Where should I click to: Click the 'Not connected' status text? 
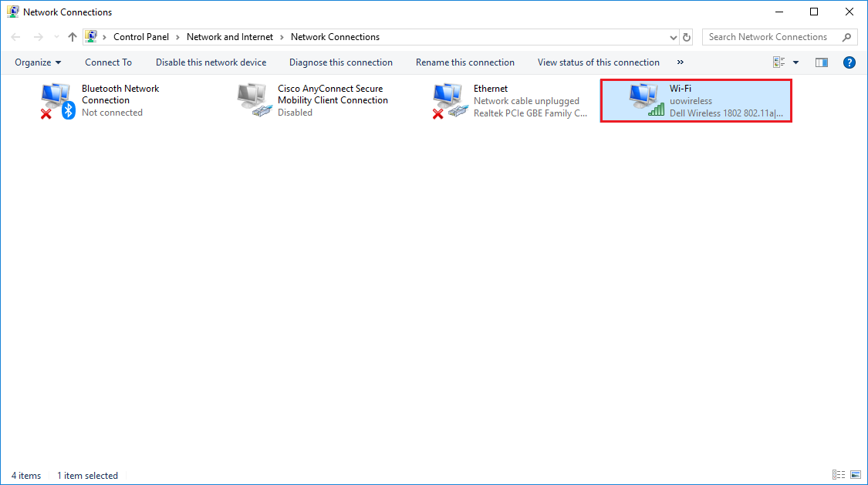[x=113, y=113]
